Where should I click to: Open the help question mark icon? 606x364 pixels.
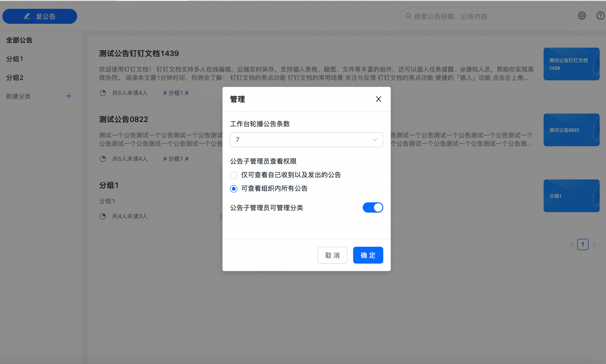coord(600,16)
